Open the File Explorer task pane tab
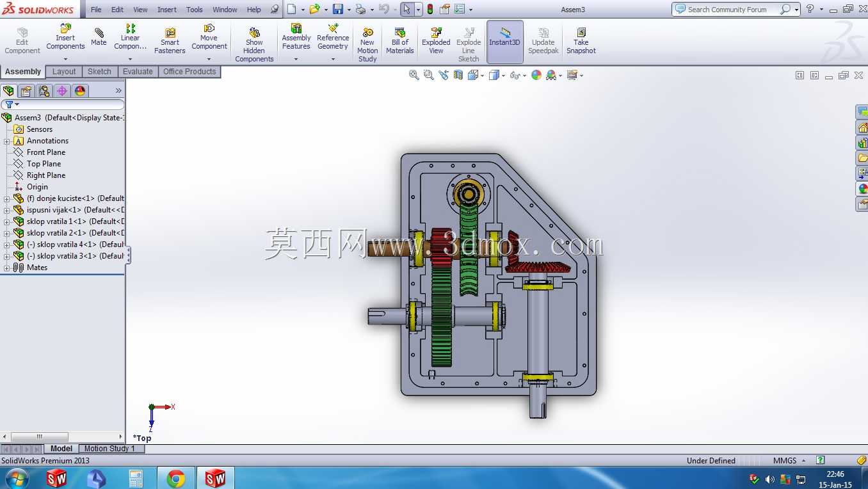The image size is (868, 489). [862, 158]
